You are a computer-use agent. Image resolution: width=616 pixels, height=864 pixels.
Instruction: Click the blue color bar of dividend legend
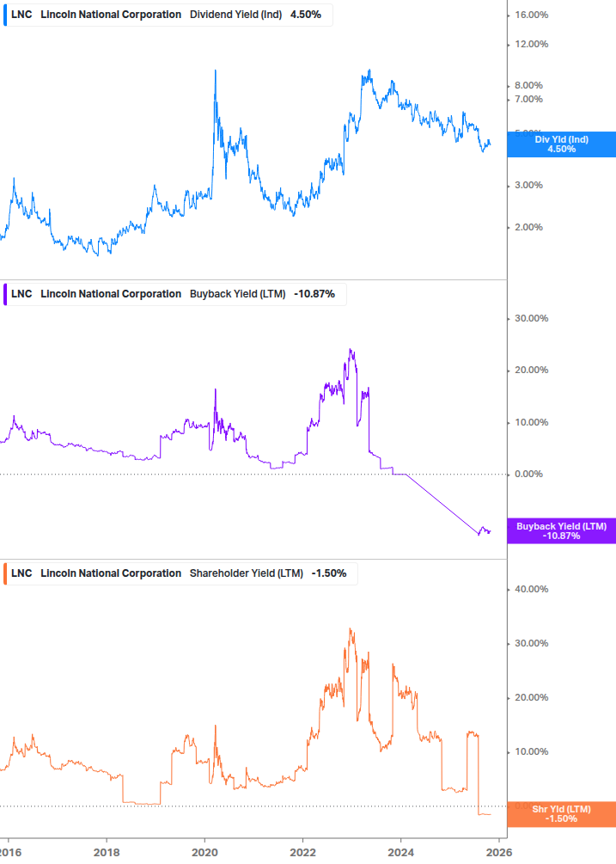(x=5, y=15)
